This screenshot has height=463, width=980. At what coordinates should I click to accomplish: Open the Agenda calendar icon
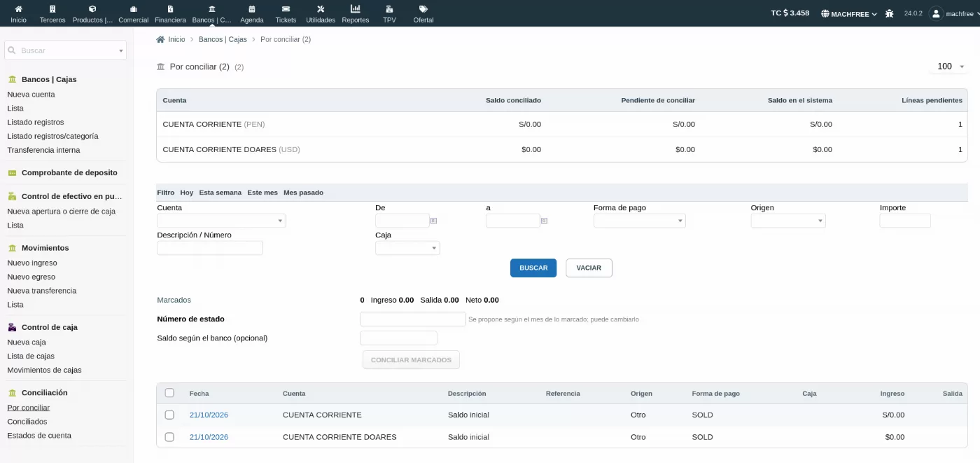click(x=251, y=9)
